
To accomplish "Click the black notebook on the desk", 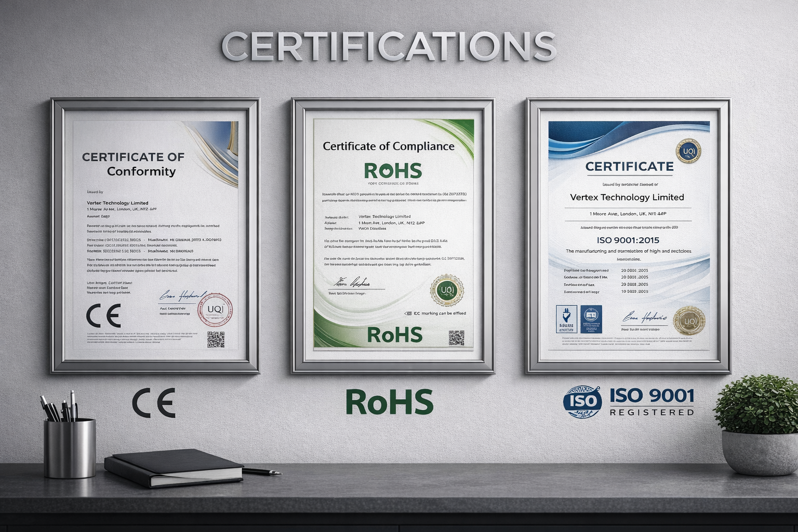I will pos(174,468).
